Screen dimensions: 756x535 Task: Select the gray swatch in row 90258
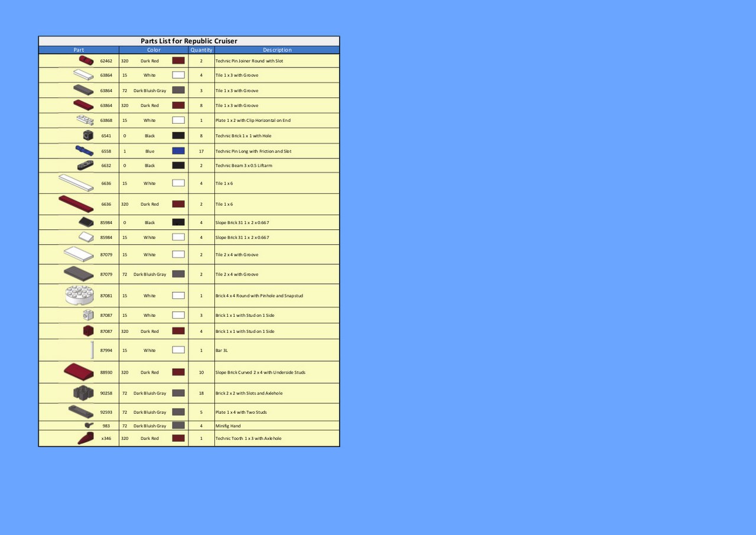point(178,393)
